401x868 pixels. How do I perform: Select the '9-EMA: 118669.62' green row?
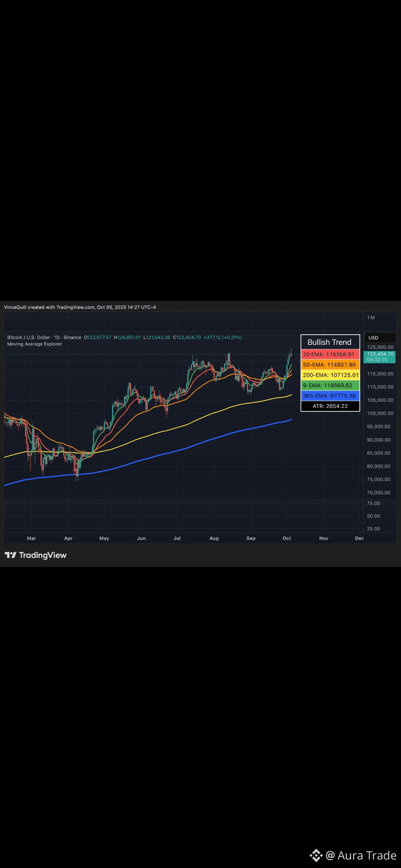click(330, 385)
